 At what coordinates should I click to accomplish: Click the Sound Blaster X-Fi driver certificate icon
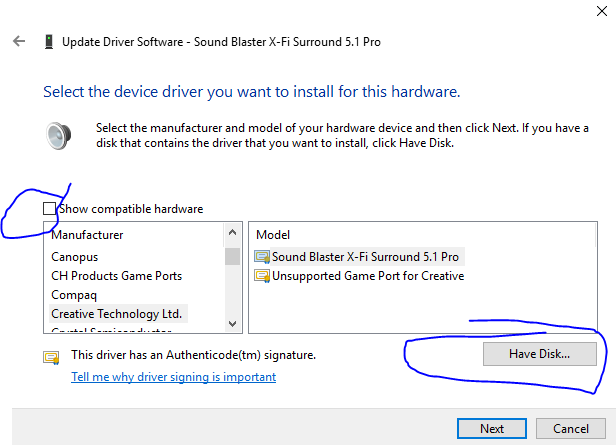tap(262, 257)
